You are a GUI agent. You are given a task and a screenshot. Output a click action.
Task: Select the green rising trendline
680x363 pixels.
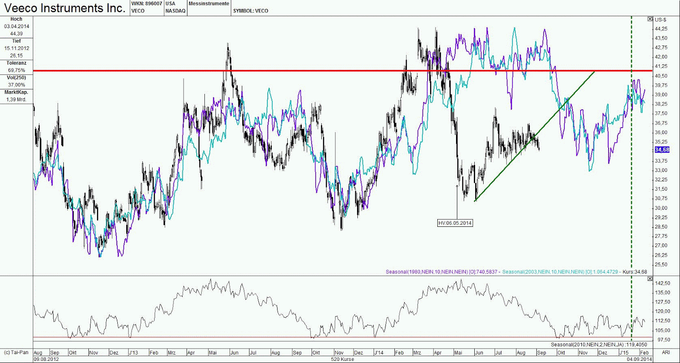pos(534,136)
